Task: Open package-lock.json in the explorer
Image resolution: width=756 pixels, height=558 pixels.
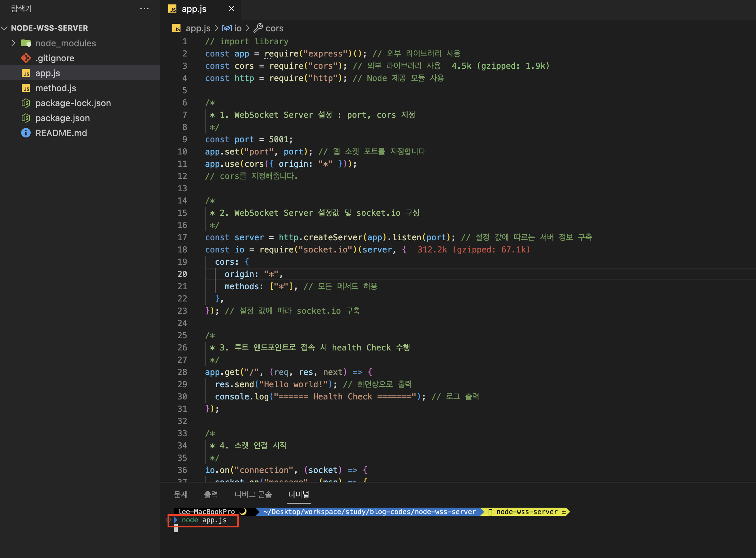Action: tap(73, 103)
